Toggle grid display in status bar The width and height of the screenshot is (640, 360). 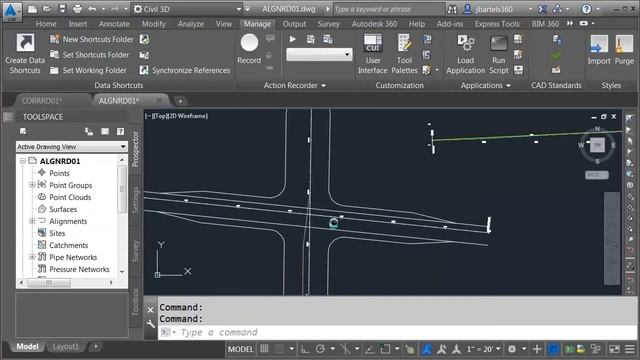[264, 349]
